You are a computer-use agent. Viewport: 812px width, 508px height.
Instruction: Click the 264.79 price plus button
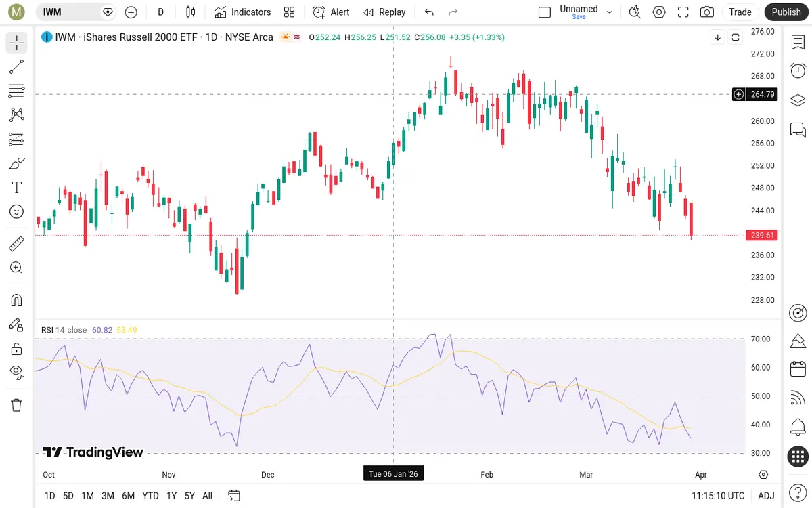click(739, 94)
